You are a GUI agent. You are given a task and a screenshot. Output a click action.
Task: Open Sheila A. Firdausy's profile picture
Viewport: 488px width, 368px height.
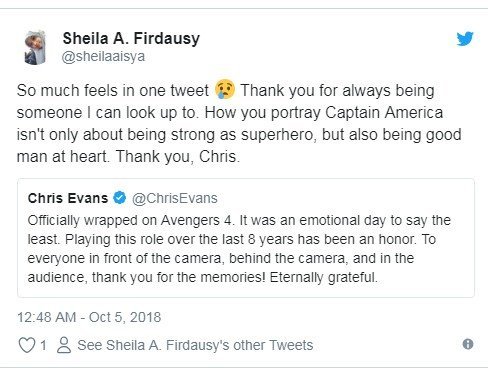[35, 47]
